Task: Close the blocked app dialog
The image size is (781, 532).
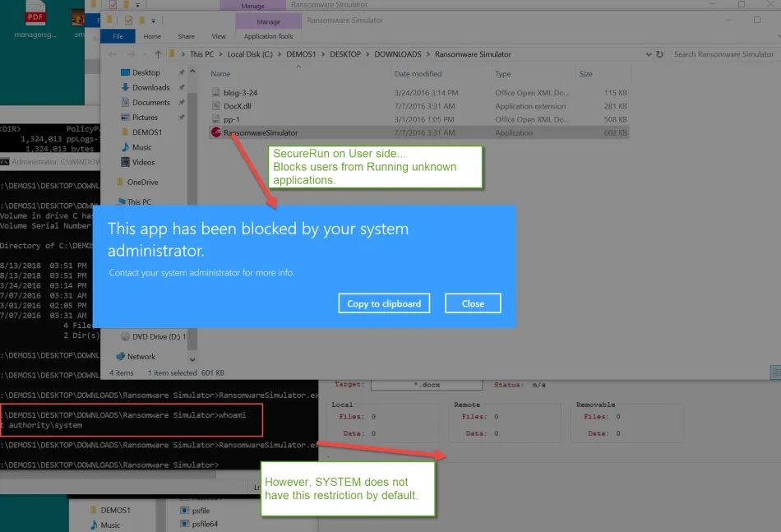Action: (473, 303)
